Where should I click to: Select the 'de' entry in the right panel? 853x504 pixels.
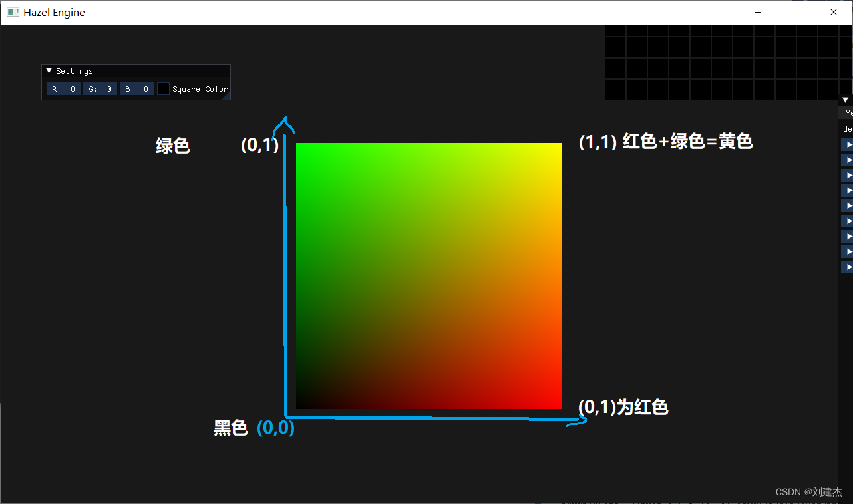tap(846, 128)
